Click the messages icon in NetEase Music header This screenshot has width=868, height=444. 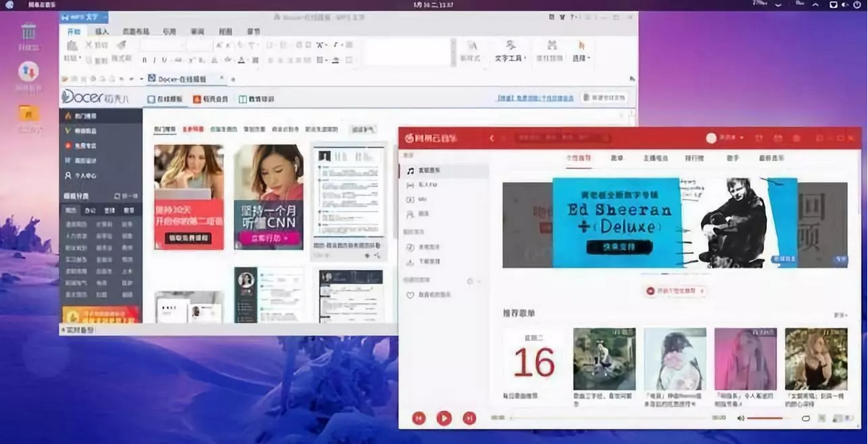778,138
